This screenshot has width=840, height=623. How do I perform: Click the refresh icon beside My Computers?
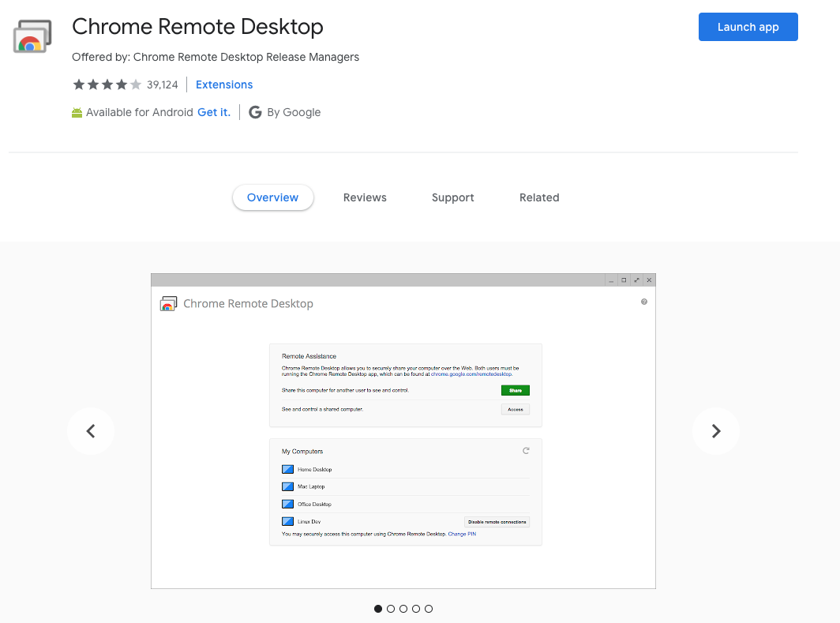coord(526,451)
